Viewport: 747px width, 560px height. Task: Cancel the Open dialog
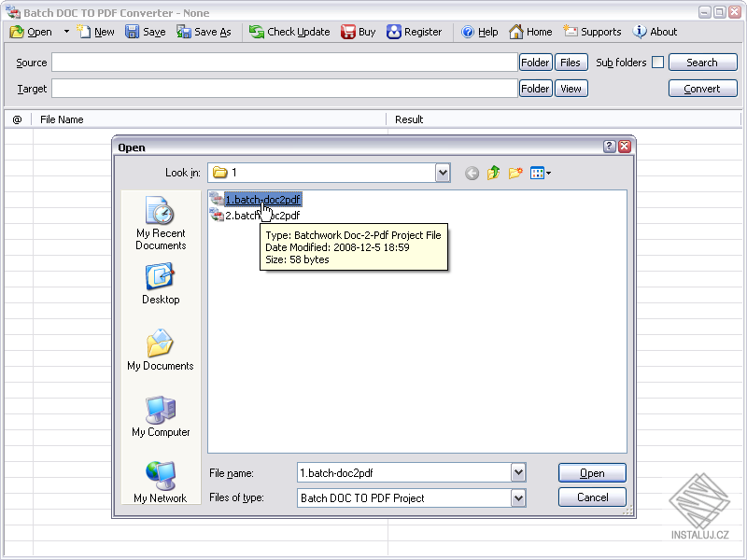point(592,497)
